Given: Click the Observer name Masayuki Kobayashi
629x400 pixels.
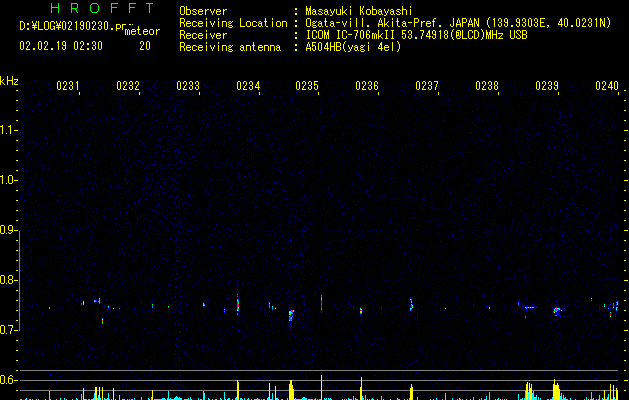Looking at the screenshot, I should coord(359,11).
